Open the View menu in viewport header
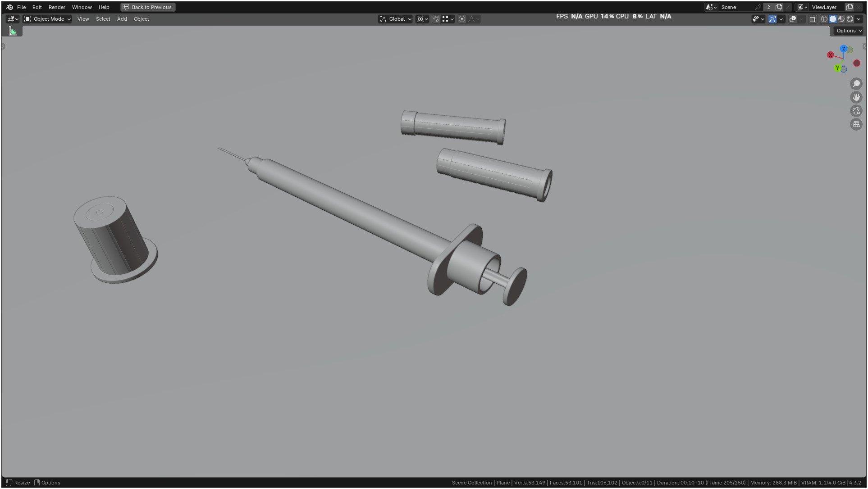868x489 pixels. tap(83, 19)
